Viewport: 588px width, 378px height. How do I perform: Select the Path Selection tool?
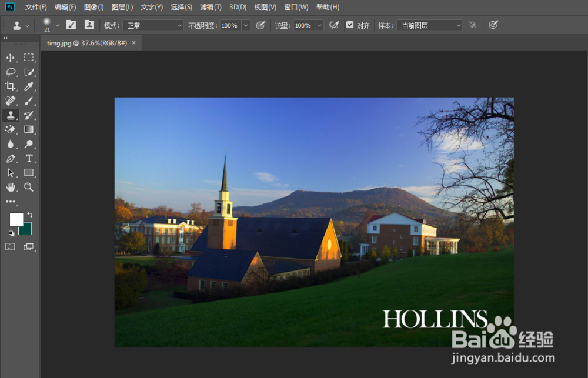[x=11, y=172]
